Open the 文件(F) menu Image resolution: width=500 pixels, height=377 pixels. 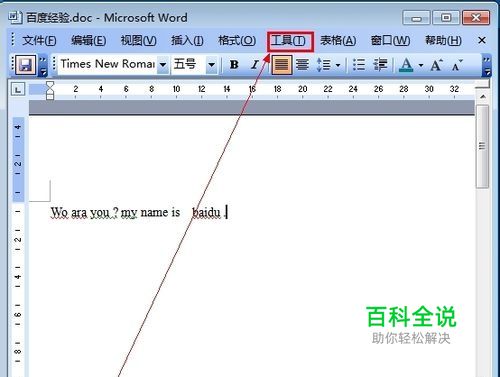tap(39, 41)
